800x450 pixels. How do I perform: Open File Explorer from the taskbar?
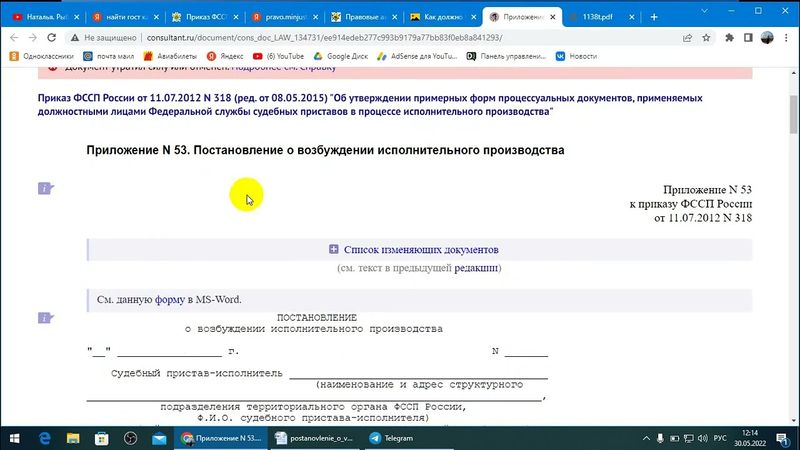(x=73, y=438)
